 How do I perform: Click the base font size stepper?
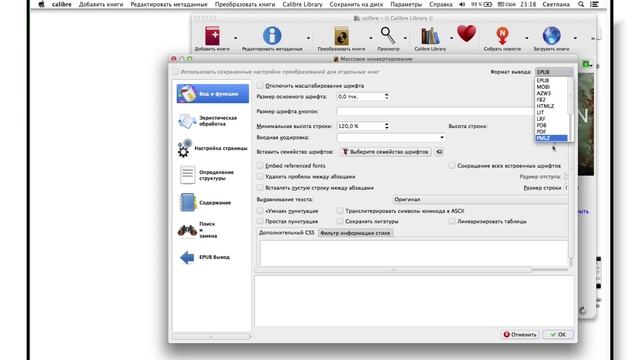pos(387,97)
